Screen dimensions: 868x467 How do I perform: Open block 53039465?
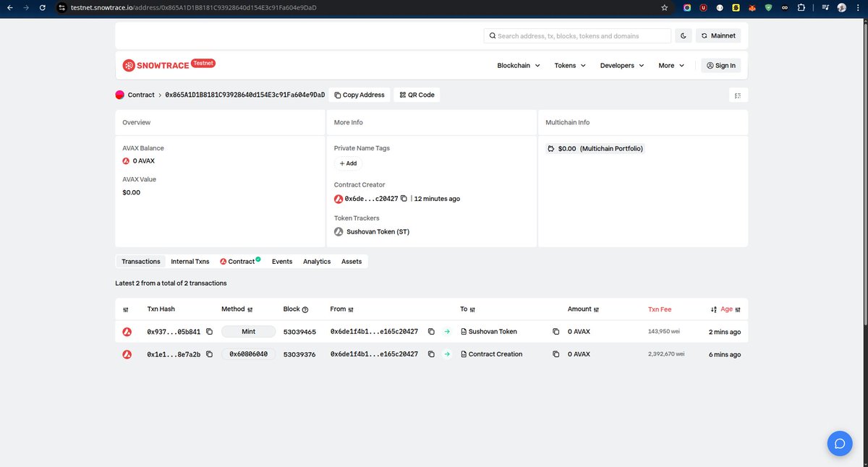299,332
